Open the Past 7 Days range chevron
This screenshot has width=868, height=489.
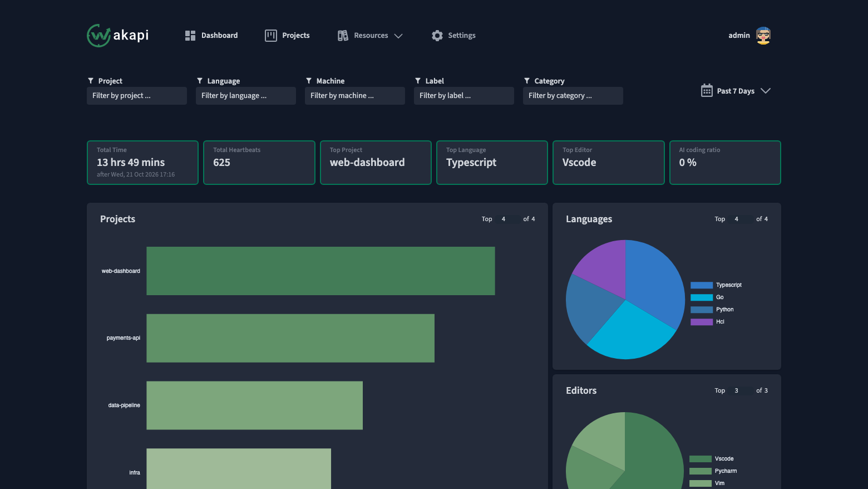coord(766,91)
